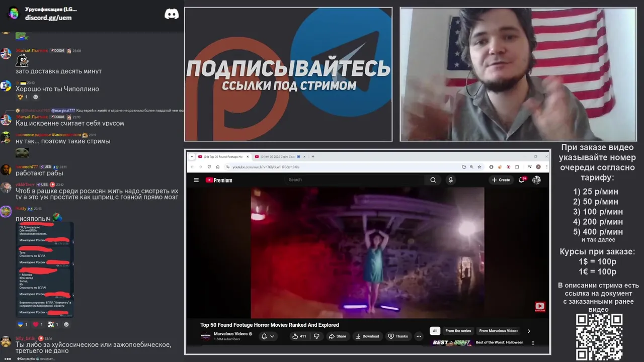Click the magnifier search button on YouTube
This screenshot has width=644, height=362.
(433, 180)
